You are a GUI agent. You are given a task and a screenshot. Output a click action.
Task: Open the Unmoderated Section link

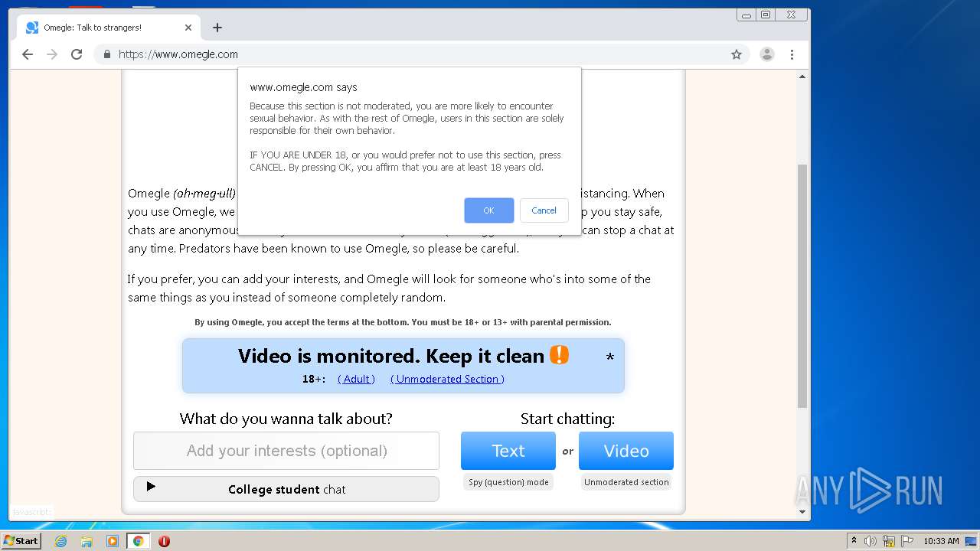click(x=447, y=379)
